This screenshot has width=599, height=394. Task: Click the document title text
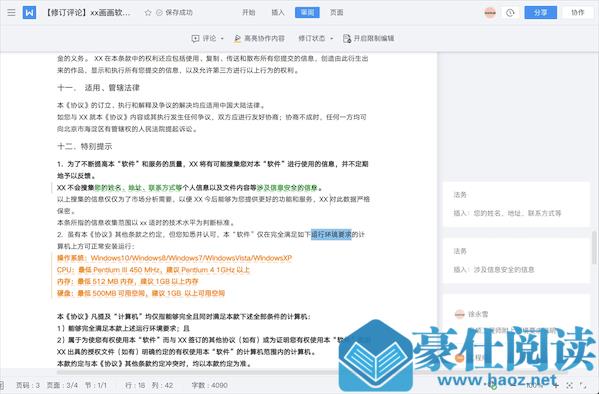click(x=88, y=13)
